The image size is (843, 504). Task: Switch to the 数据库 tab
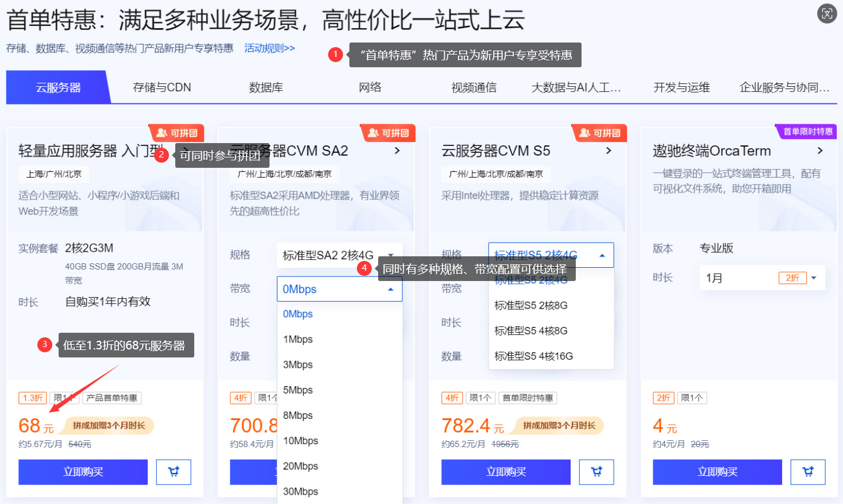click(266, 87)
